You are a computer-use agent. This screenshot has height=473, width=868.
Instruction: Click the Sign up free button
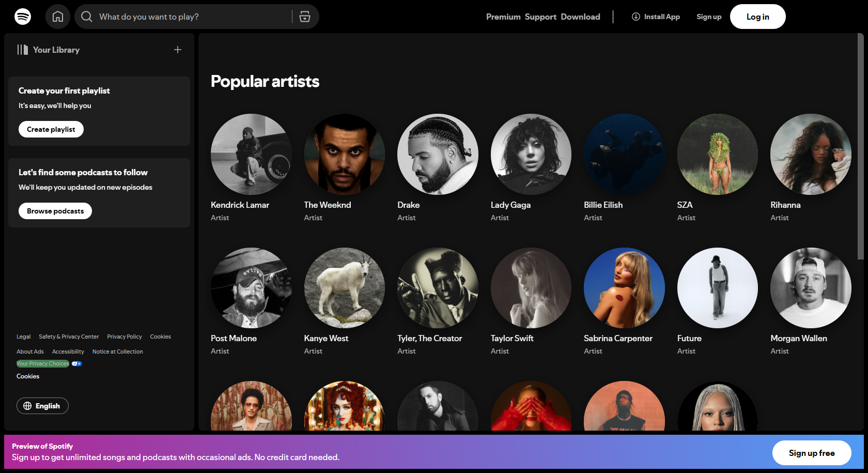click(811, 452)
